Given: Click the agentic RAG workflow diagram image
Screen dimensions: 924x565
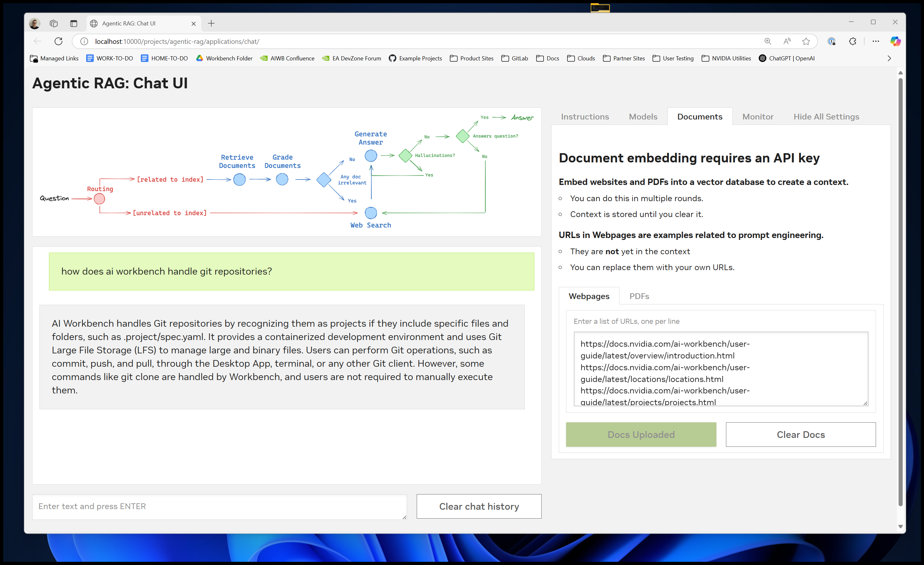Looking at the screenshot, I should tap(287, 172).
